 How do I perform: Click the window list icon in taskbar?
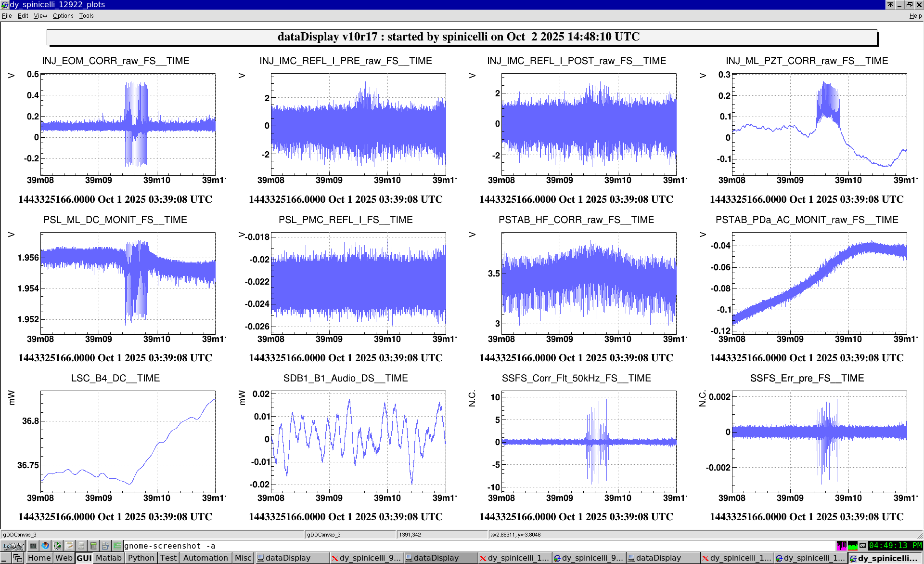tap(18, 558)
